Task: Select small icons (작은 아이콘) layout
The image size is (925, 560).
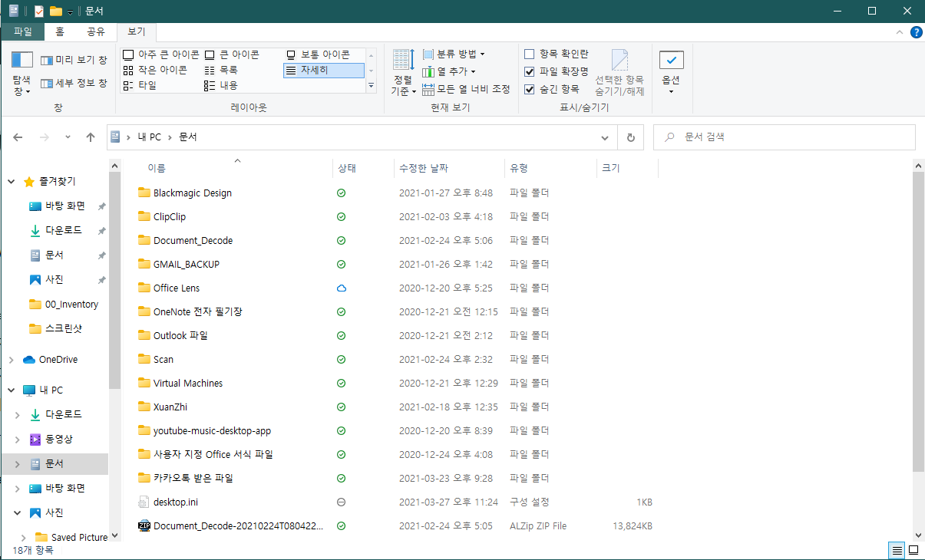Action: tap(155, 70)
